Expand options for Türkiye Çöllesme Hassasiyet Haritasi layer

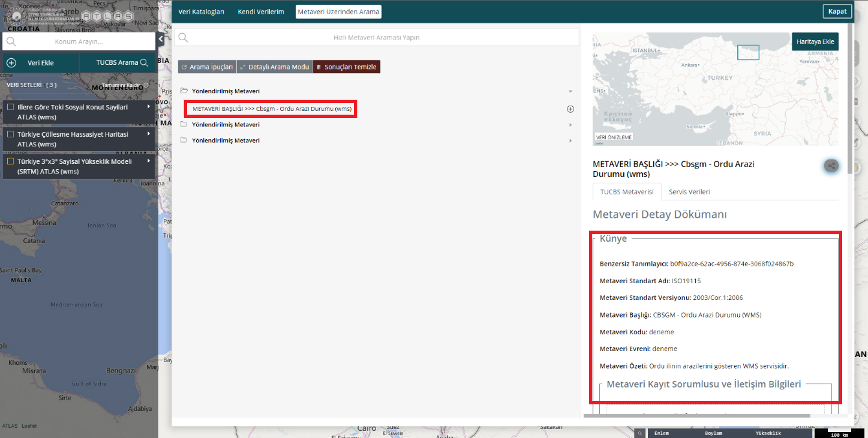(x=149, y=133)
